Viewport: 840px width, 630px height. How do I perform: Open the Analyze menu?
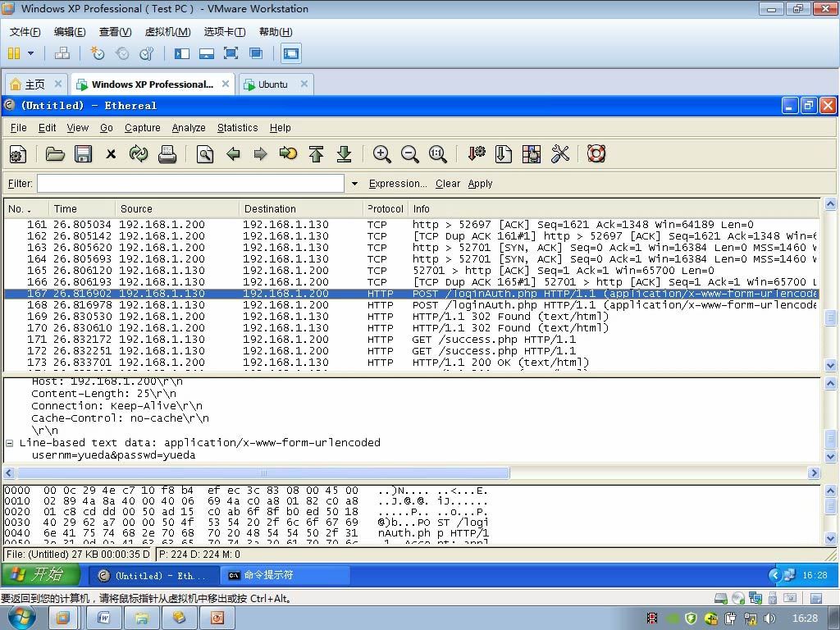coord(188,128)
